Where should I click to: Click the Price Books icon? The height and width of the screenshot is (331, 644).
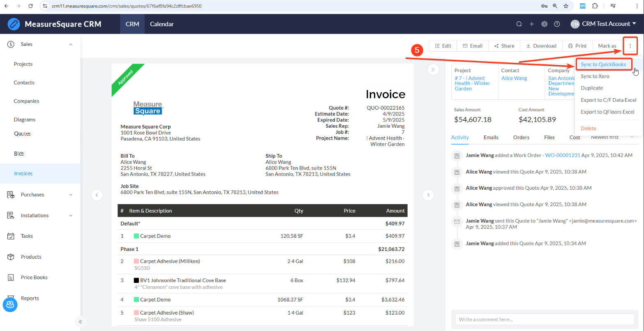(x=11, y=278)
